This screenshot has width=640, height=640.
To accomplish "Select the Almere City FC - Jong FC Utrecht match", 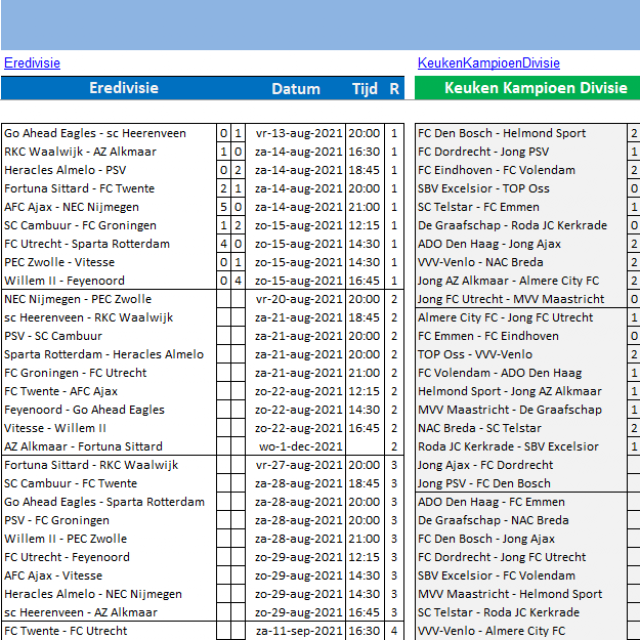I will tap(505, 318).
